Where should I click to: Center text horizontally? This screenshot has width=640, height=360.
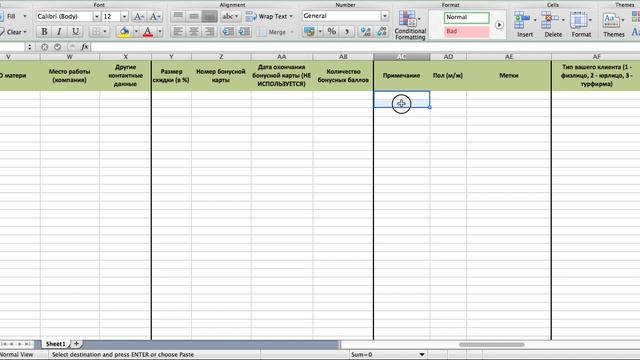point(194,31)
